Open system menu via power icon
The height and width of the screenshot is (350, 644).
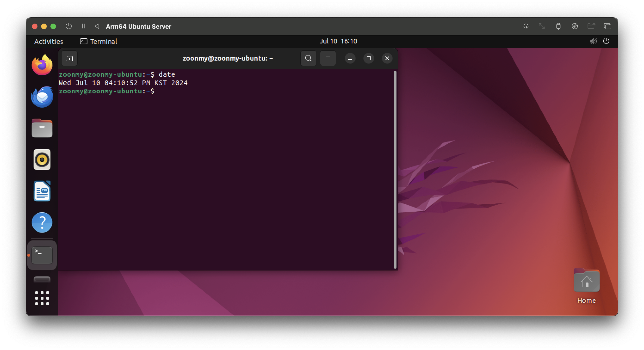(606, 41)
